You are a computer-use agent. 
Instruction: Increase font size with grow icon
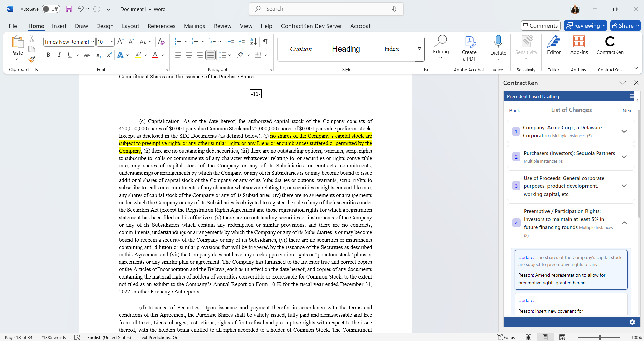(121, 42)
